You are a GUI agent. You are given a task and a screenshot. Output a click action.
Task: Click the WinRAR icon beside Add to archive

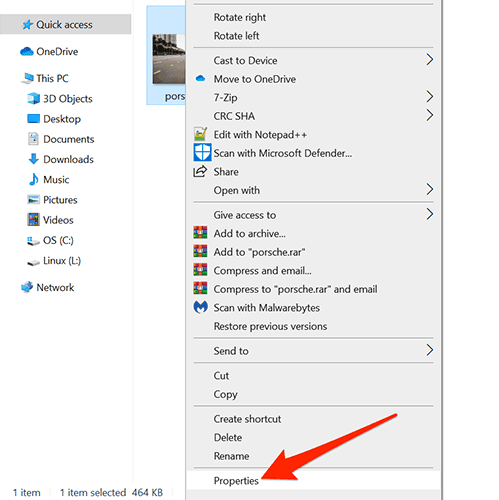pos(200,233)
